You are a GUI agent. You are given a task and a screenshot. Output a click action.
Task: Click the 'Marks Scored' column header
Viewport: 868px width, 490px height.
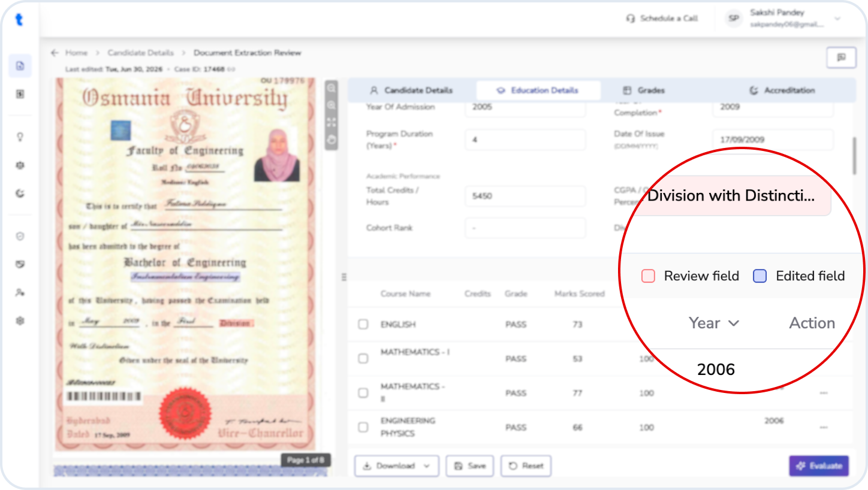(x=580, y=294)
